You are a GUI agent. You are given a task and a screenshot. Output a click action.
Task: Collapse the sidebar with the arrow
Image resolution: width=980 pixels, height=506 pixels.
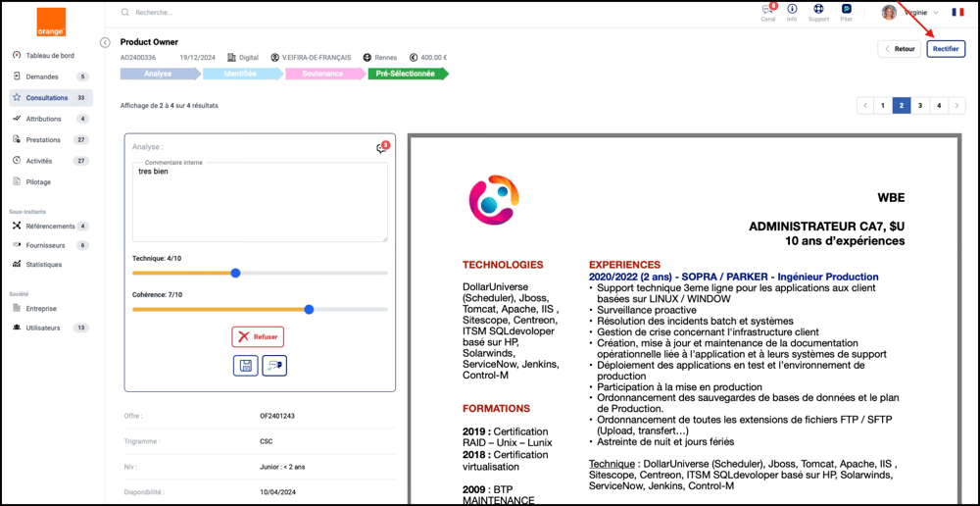click(x=105, y=42)
